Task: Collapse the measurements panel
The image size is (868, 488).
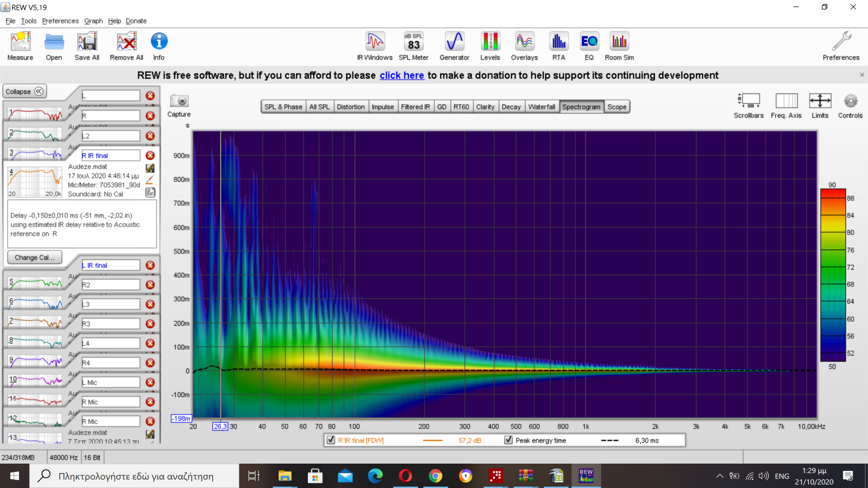Action: point(24,91)
